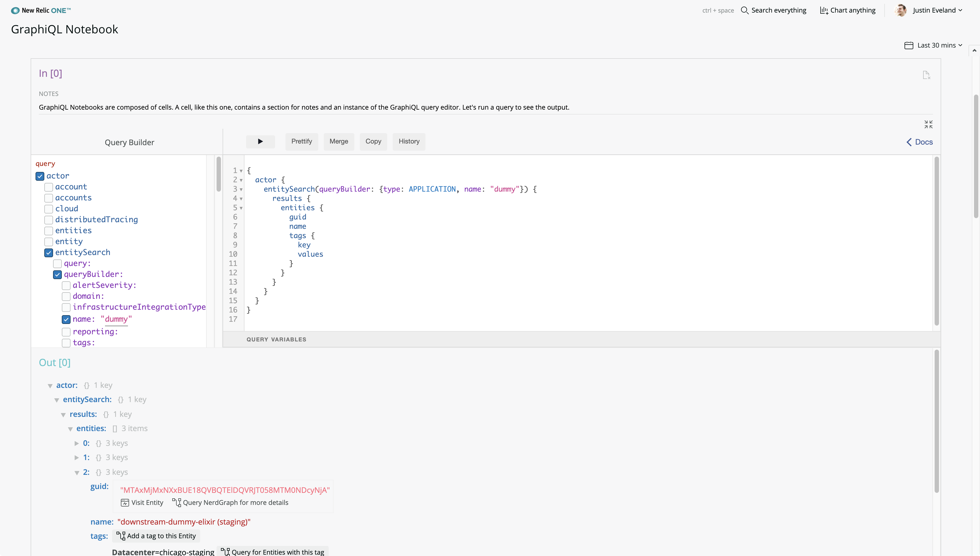Click the "downstream-dummy-elixir (staging)" name value

click(x=184, y=522)
